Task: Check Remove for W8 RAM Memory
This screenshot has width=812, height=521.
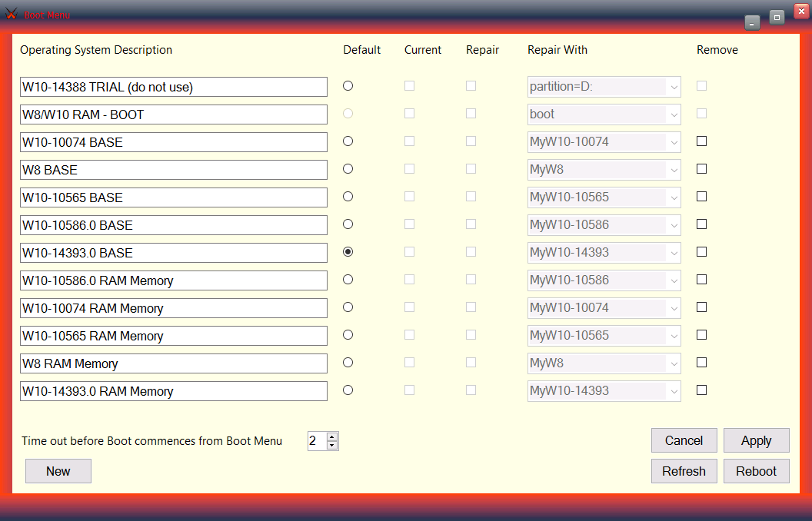Action: (x=702, y=363)
